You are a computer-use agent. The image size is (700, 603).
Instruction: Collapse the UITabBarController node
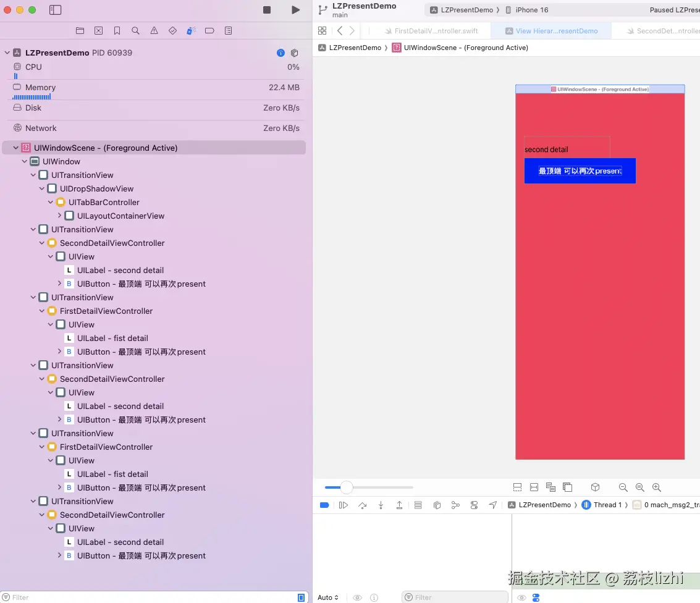coord(51,202)
